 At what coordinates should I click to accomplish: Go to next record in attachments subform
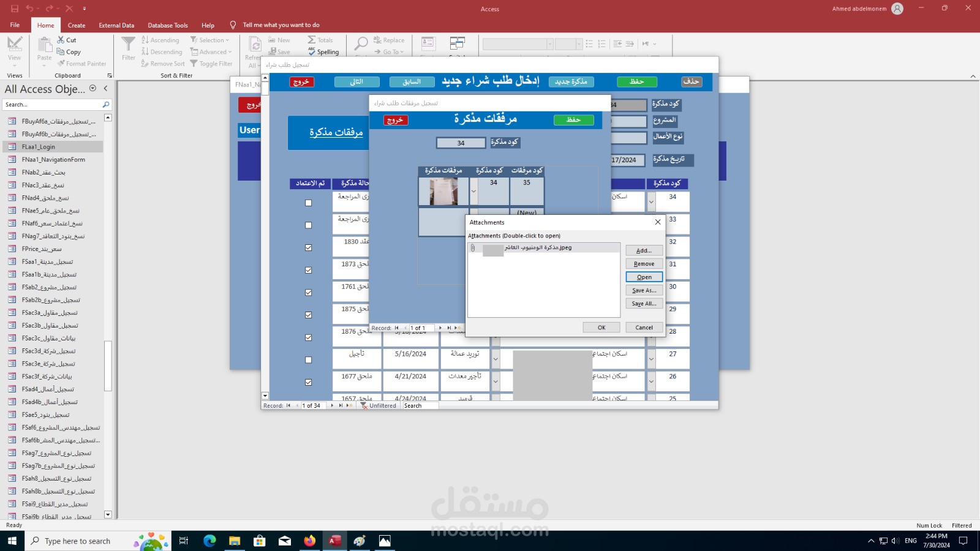tap(440, 328)
